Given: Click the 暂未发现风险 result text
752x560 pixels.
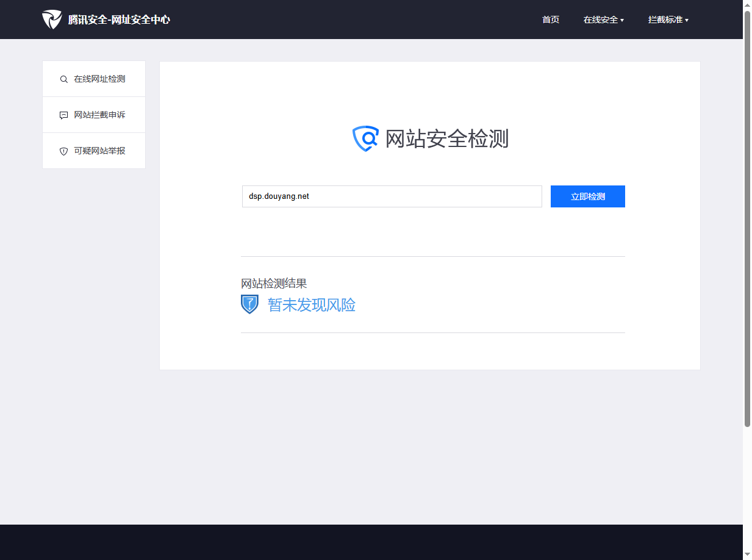Looking at the screenshot, I should (x=312, y=305).
